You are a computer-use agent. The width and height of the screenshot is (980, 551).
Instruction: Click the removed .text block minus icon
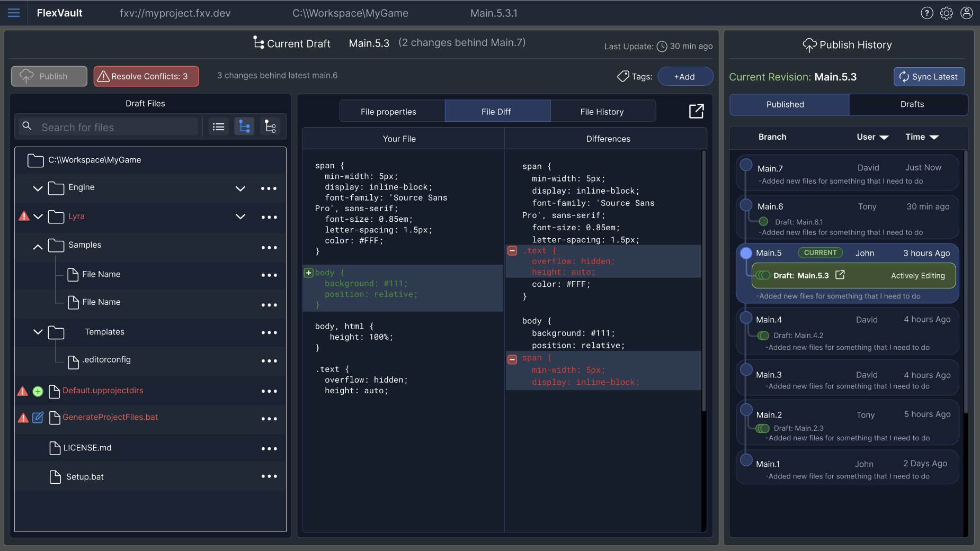click(x=512, y=251)
